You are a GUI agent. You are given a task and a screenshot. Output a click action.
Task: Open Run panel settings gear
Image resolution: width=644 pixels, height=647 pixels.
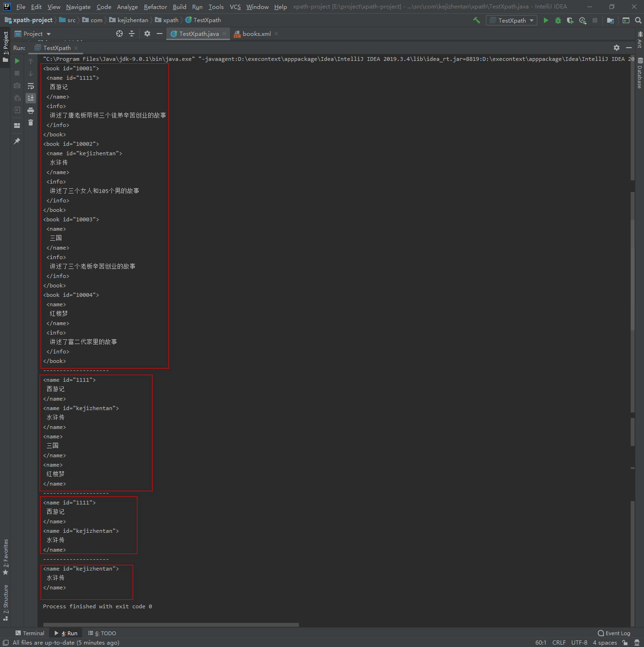[x=617, y=48]
